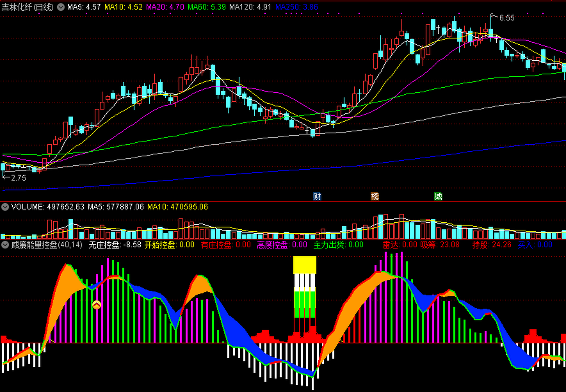566x392 pixels.
Task: Click the 6.55 highest price label
Action: (x=507, y=18)
